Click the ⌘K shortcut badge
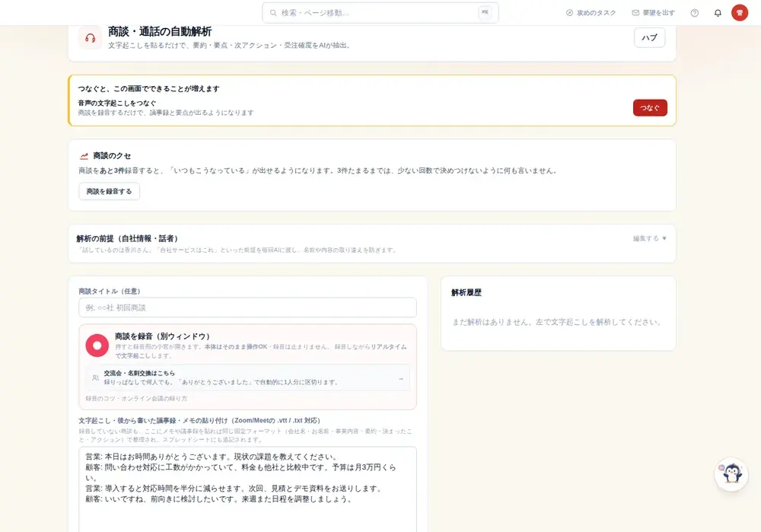761x532 pixels. pos(485,13)
